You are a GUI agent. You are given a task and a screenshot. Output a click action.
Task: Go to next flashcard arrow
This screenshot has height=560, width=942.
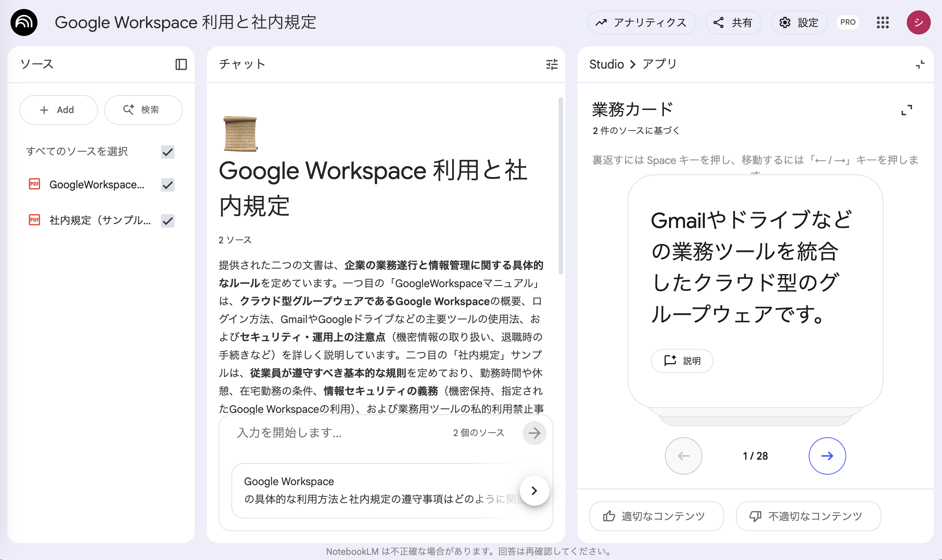coord(827,456)
